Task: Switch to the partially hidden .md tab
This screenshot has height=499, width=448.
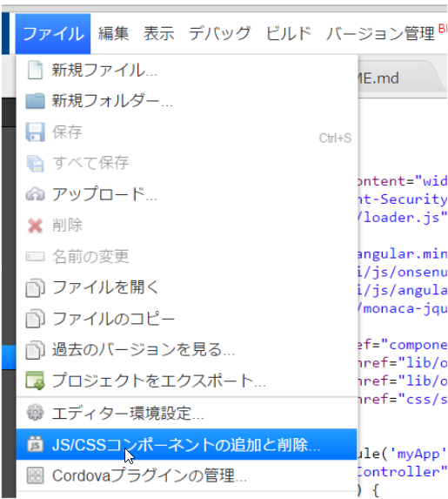Action: tap(401, 78)
